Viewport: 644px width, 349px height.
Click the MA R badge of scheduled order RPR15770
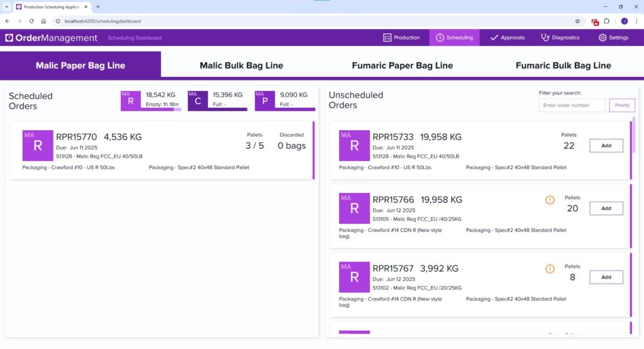click(x=38, y=145)
